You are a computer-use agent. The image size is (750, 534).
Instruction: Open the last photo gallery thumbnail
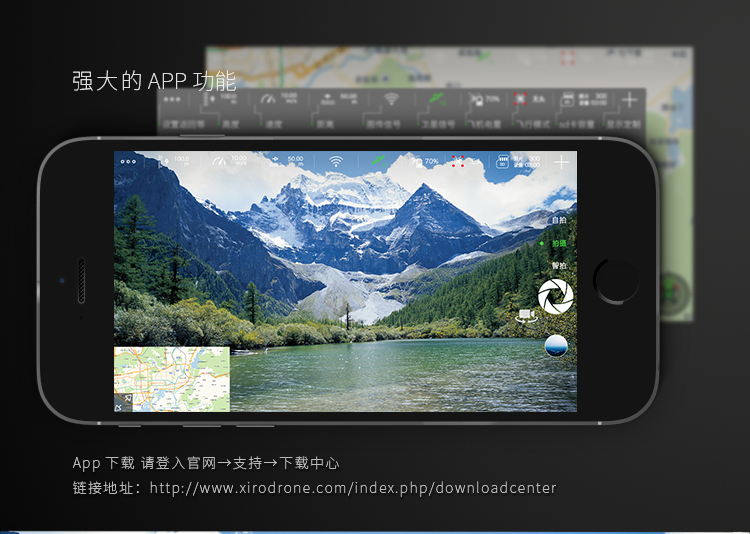(x=556, y=346)
